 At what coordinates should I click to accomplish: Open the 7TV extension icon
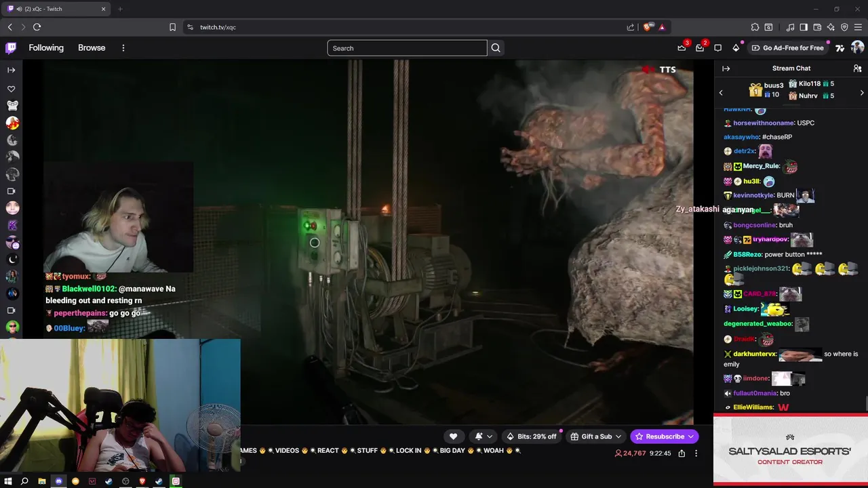point(840,48)
